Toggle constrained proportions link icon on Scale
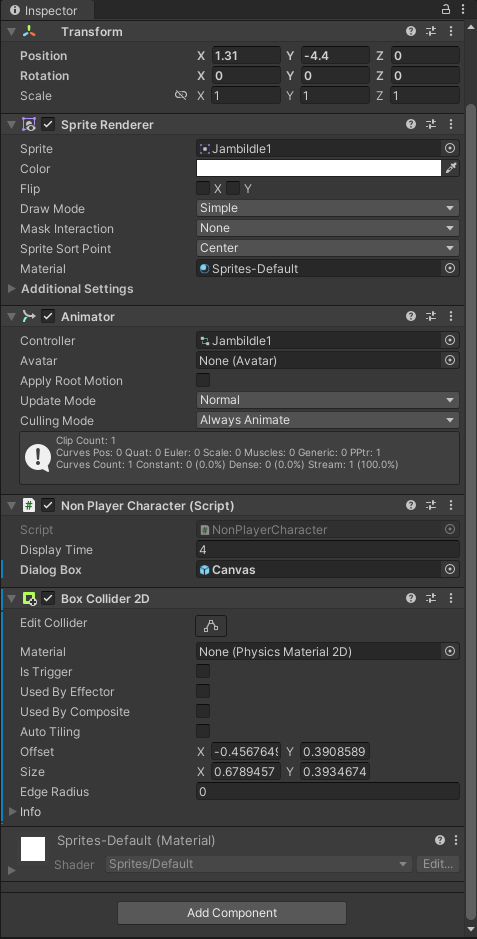This screenshot has width=477, height=939. click(181, 95)
